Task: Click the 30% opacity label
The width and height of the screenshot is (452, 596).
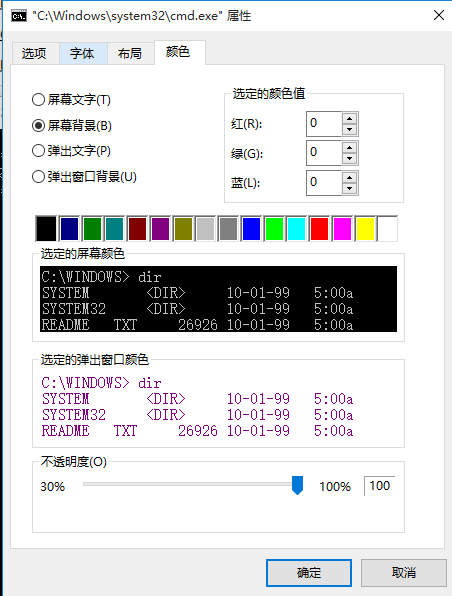Action: click(x=52, y=487)
